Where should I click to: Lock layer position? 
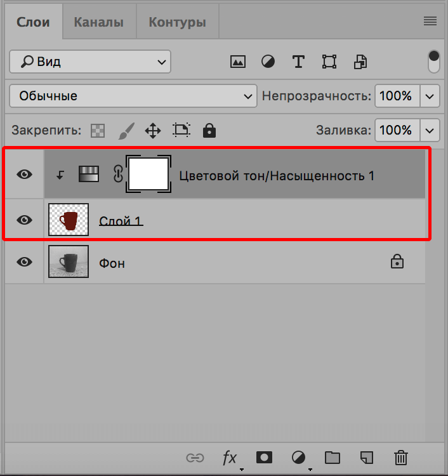(153, 131)
